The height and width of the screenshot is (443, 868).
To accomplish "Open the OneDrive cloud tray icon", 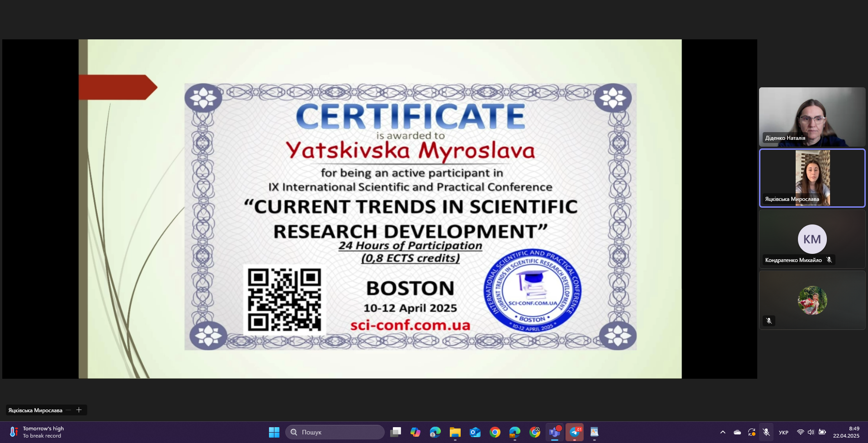I will coord(737,432).
